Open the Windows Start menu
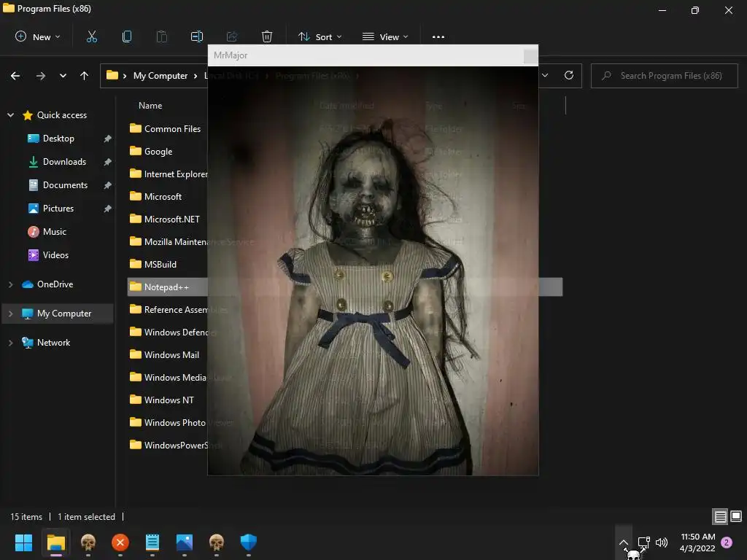747x560 pixels. (23, 542)
